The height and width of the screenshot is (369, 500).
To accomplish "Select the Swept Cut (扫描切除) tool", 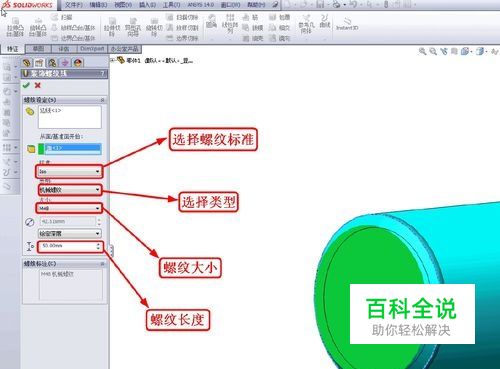I will click(x=182, y=17).
